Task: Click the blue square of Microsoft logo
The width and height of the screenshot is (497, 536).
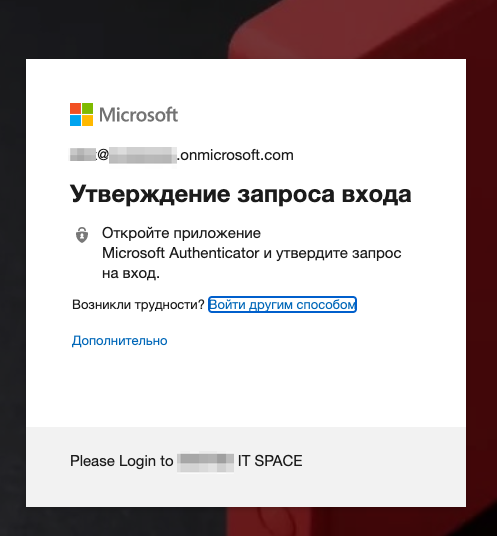Action: coord(75,121)
